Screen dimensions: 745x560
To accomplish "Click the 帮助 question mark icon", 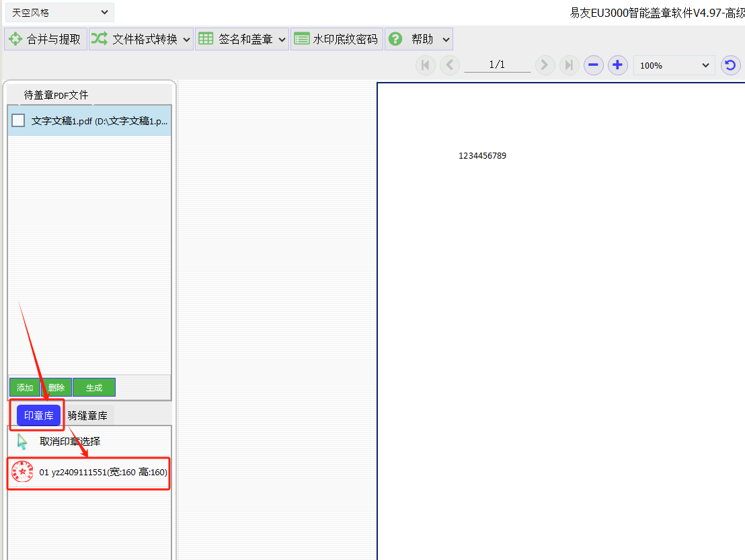I will [x=395, y=39].
